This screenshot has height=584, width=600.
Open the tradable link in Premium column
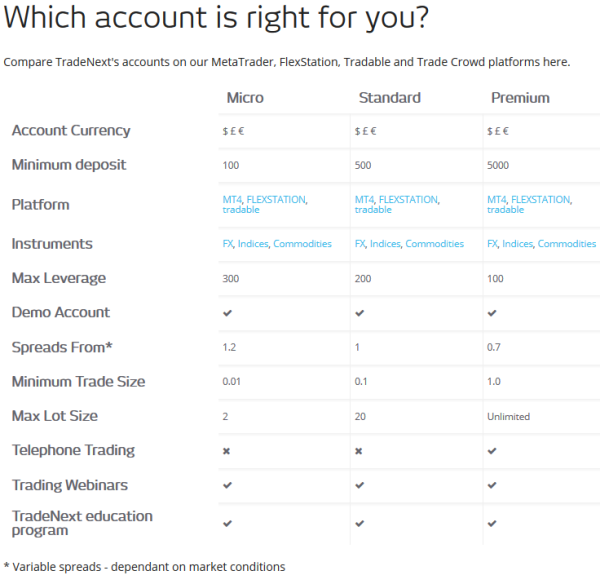coord(505,210)
